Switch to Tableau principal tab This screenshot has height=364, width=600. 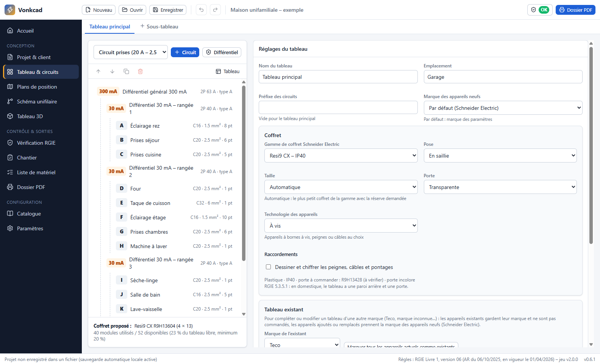110,27
